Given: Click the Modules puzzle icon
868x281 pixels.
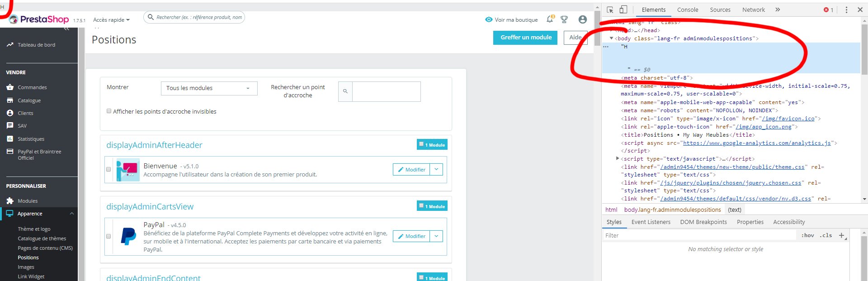Looking at the screenshot, I should pyautogui.click(x=10, y=201).
